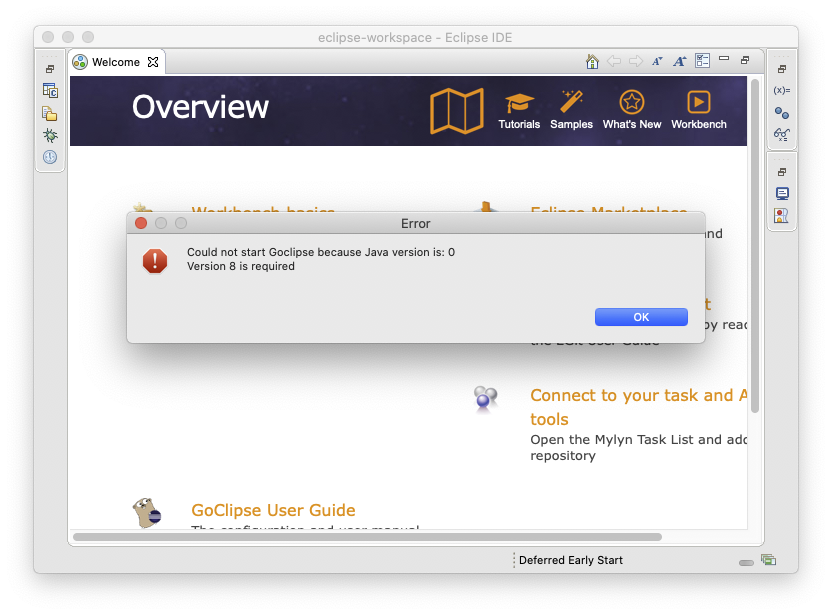Screen dimensions: 832x615
Task: Open the Overview map icon
Action: (x=457, y=110)
